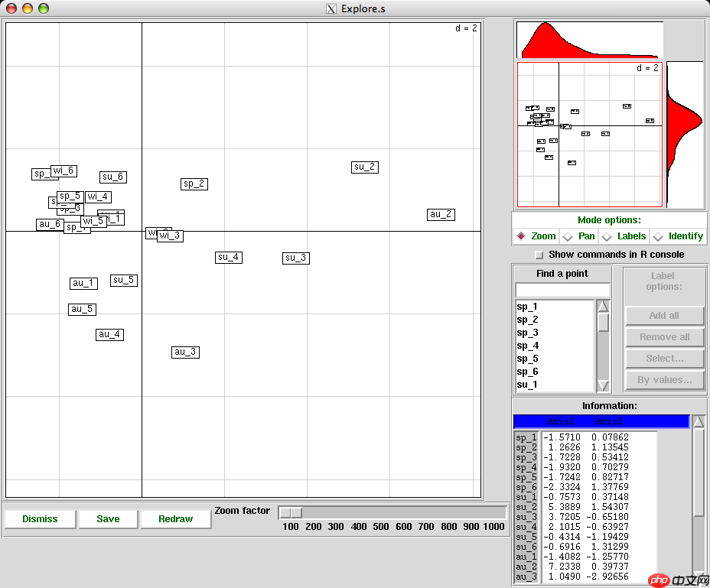Click the Dismiss button

40,518
